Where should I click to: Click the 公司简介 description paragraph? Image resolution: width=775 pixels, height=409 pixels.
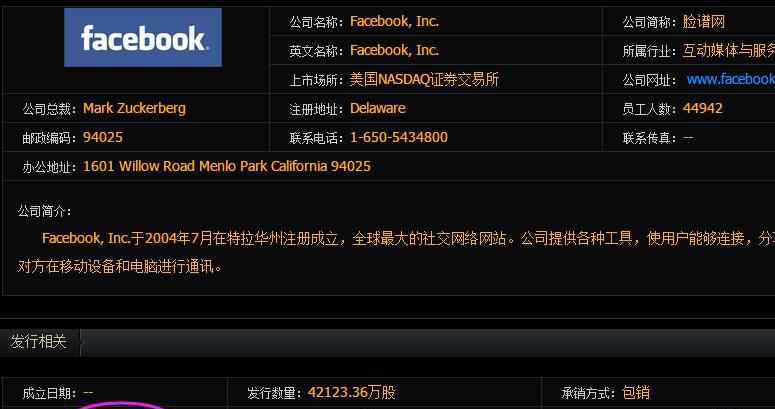click(x=395, y=253)
